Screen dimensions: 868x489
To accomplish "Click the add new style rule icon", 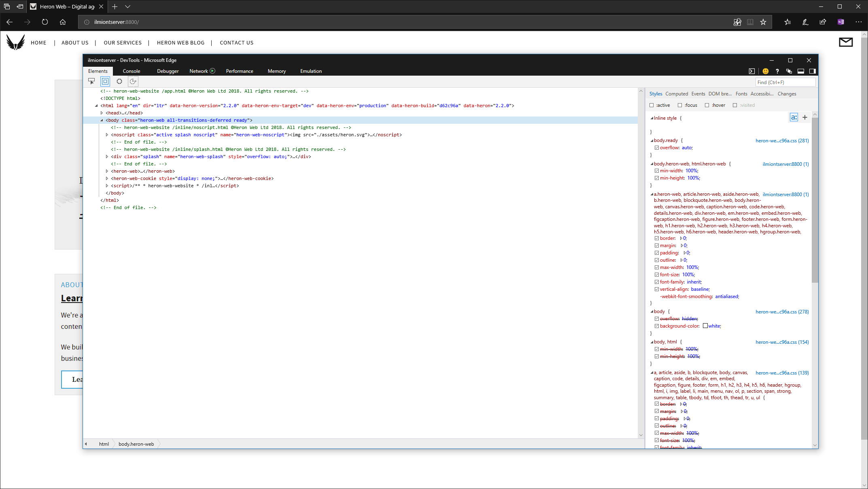I will (x=805, y=117).
